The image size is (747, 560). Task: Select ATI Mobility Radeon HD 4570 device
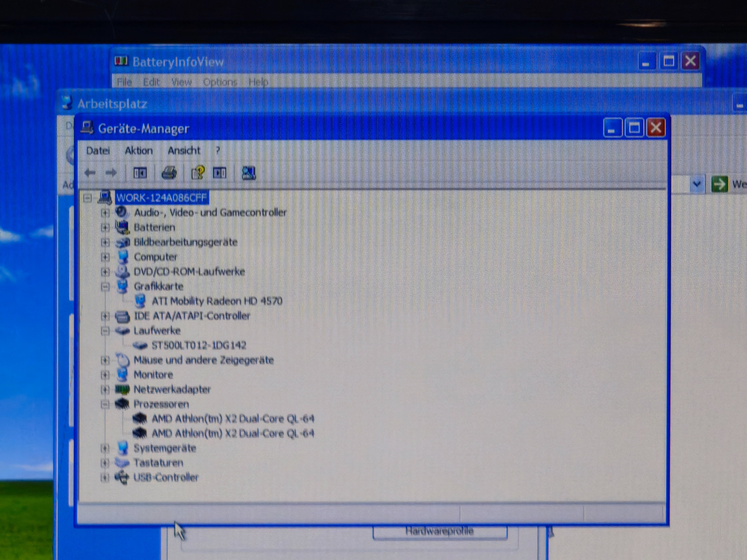[x=217, y=301]
